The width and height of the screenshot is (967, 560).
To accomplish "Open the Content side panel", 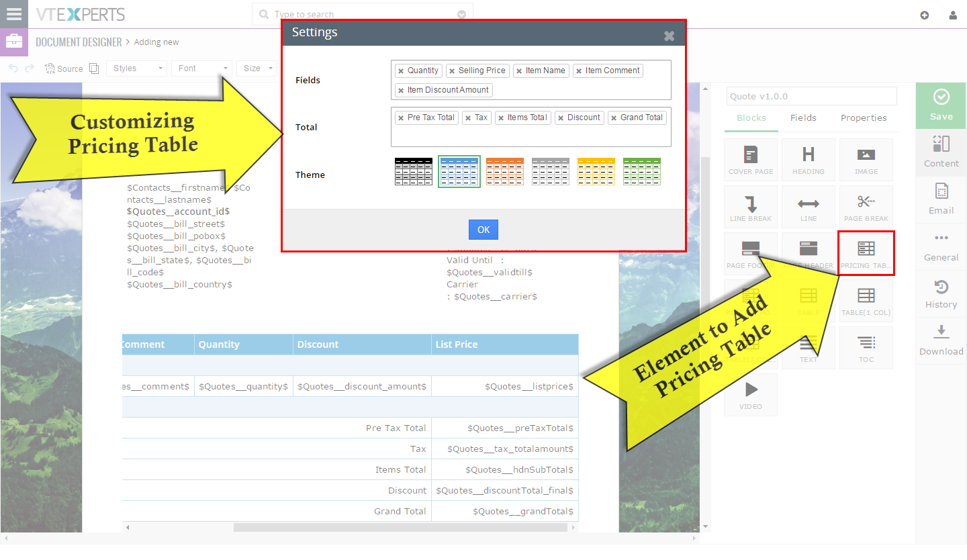I will pyautogui.click(x=941, y=152).
